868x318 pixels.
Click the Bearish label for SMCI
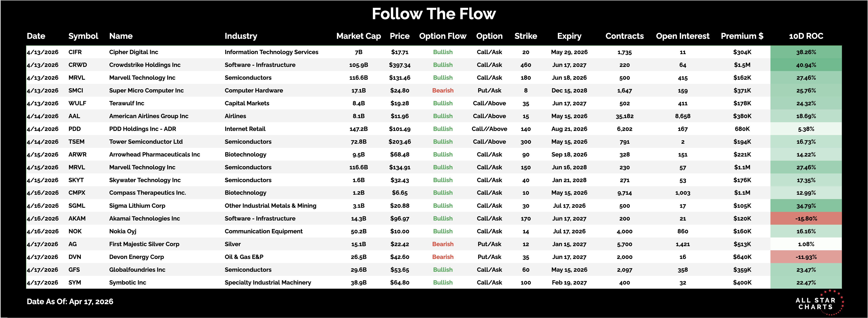point(443,90)
